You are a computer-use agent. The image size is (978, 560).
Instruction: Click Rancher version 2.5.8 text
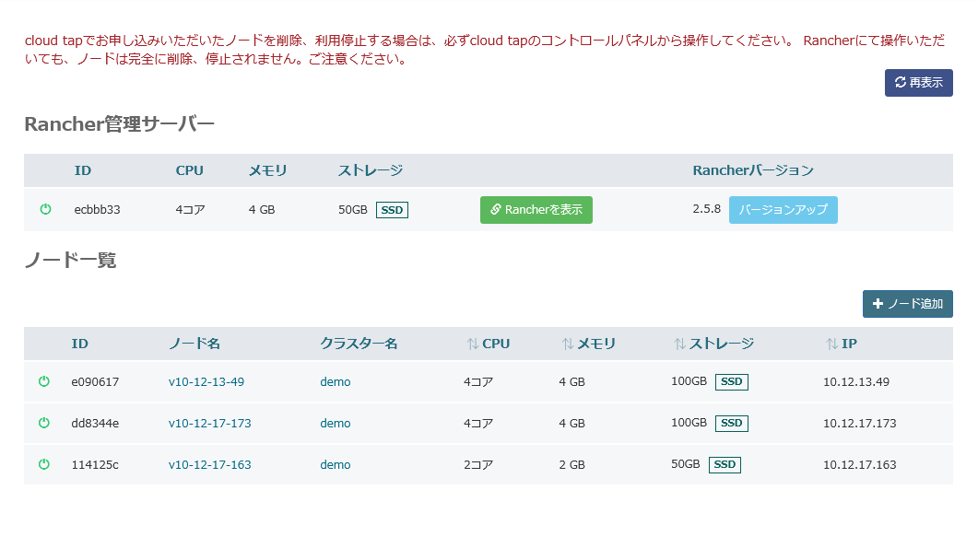click(707, 209)
